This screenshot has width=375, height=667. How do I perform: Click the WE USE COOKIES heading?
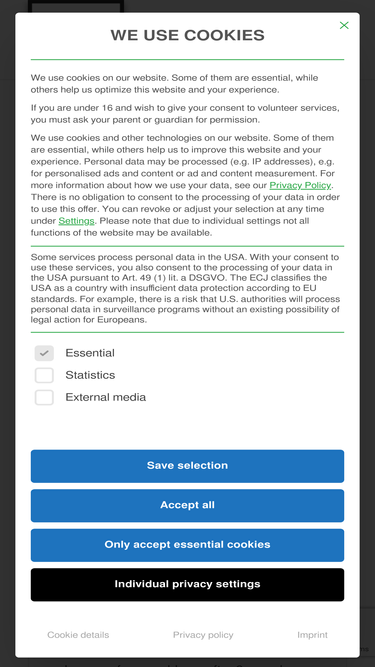pos(188,35)
